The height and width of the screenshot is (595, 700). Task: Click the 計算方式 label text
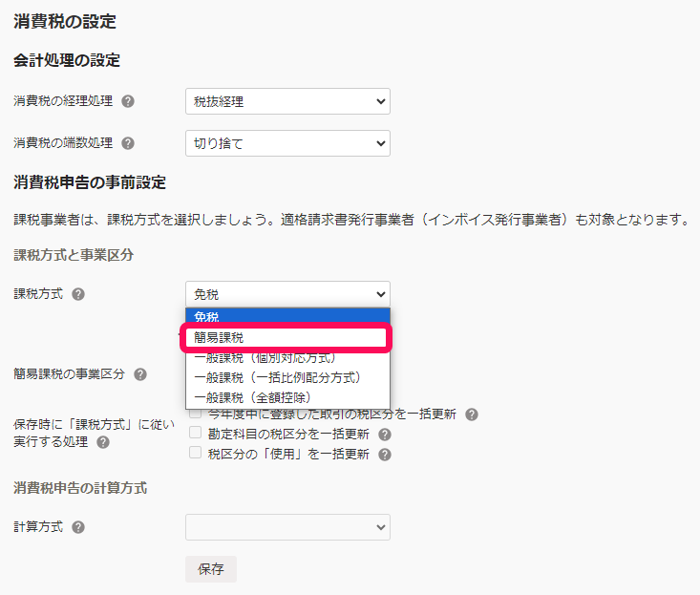[38, 527]
